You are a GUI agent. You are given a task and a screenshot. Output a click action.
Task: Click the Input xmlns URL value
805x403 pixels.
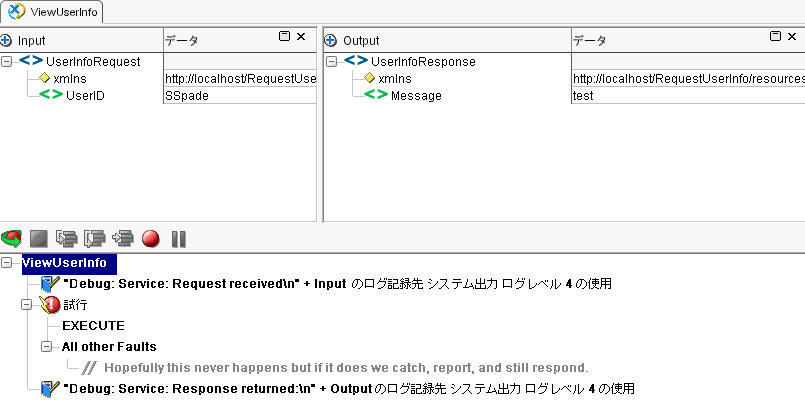[x=240, y=79]
